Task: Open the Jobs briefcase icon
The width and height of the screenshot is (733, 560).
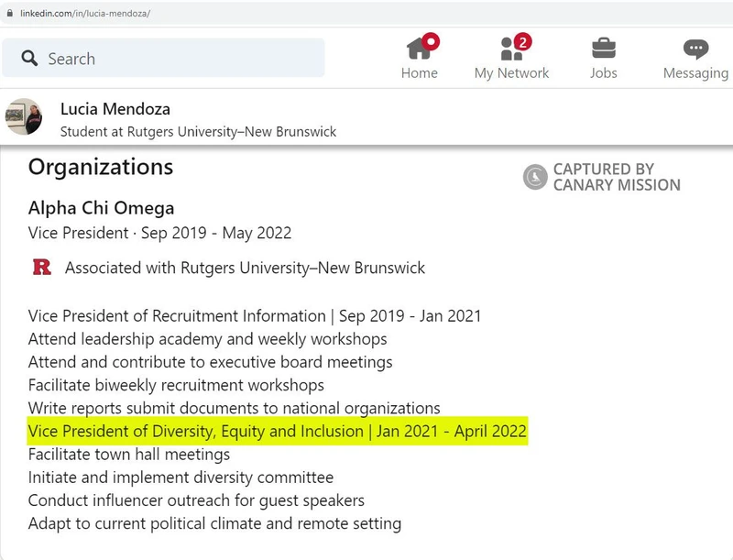Action: point(604,49)
